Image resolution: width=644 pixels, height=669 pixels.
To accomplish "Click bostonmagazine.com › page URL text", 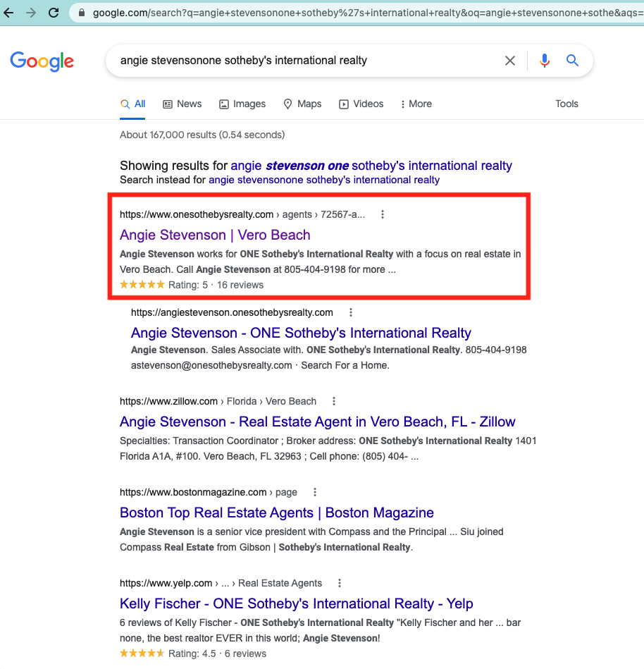I will click(208, 492).
